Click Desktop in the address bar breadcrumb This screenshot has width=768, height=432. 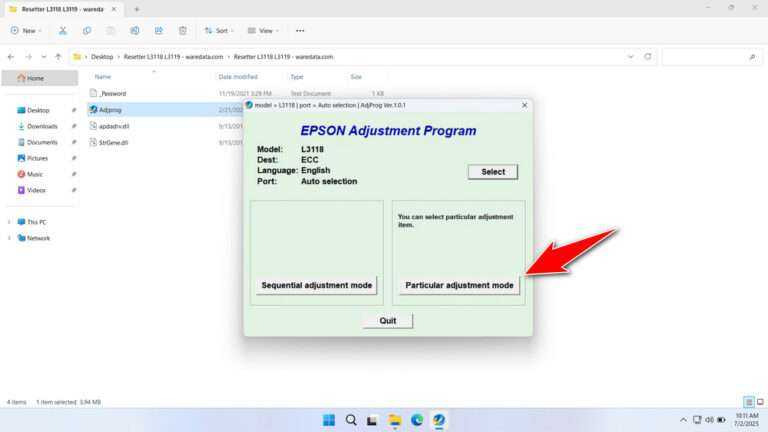point(103,57)
